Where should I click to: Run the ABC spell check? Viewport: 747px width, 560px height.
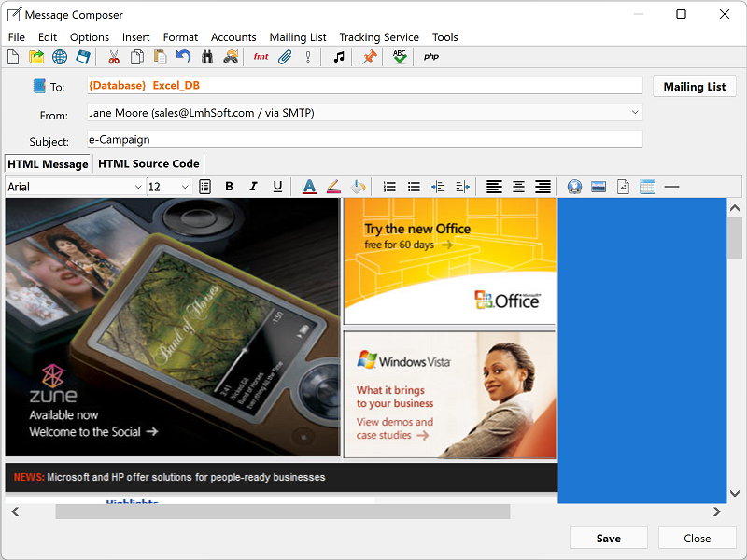tap(400, 57)
